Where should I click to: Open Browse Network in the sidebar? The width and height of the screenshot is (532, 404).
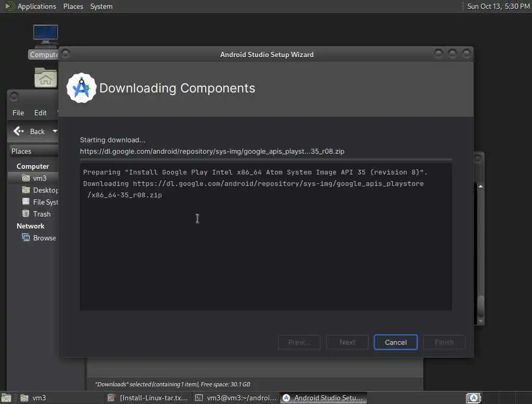[38, 238]
